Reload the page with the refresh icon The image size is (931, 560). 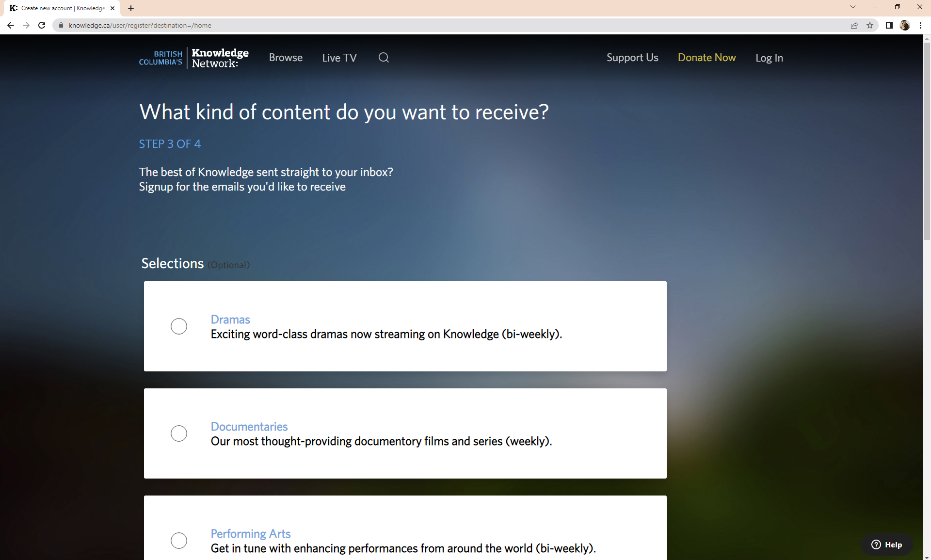tap(42, 25)
